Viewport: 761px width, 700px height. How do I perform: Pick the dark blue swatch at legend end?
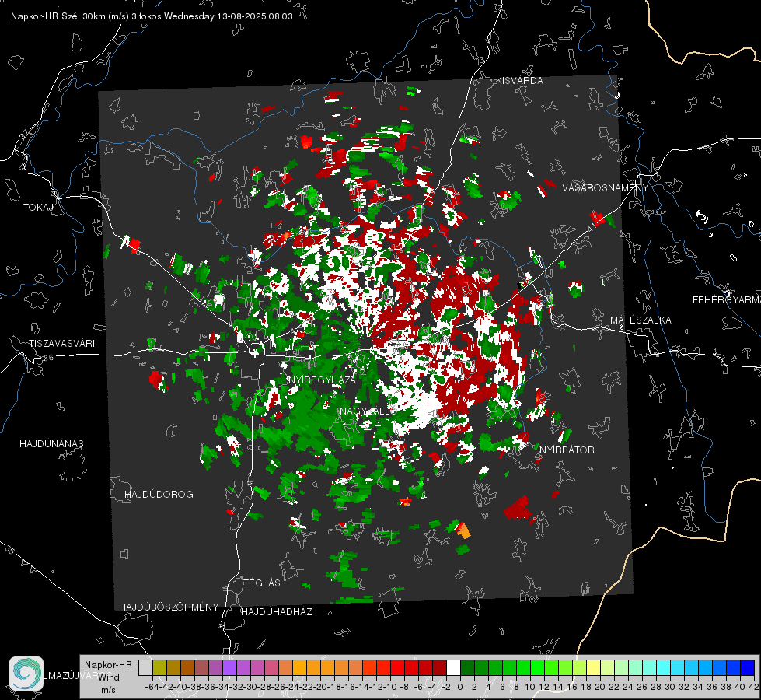pos(748,668)
